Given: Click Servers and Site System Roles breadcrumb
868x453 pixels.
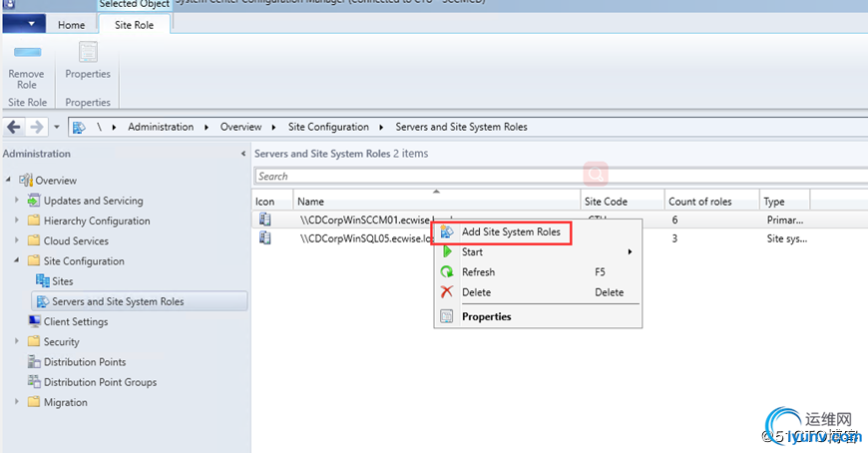Looking at the screenshot, I should coord(461,127).
